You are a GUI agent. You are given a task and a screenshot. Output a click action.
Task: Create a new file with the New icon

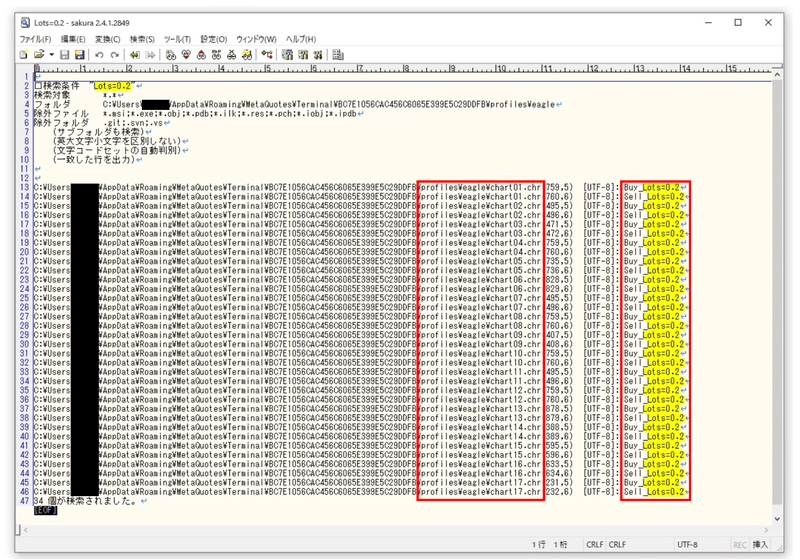pos(23,55)
